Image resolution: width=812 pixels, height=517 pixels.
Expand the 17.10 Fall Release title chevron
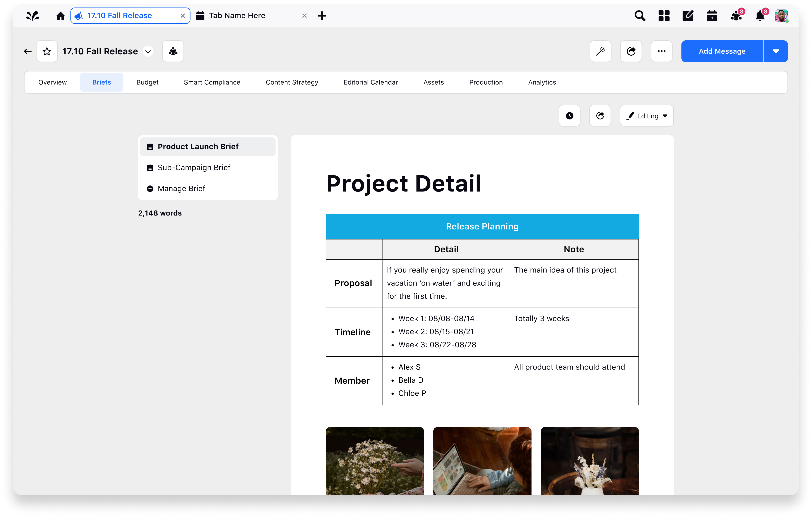tap(148, 51)
